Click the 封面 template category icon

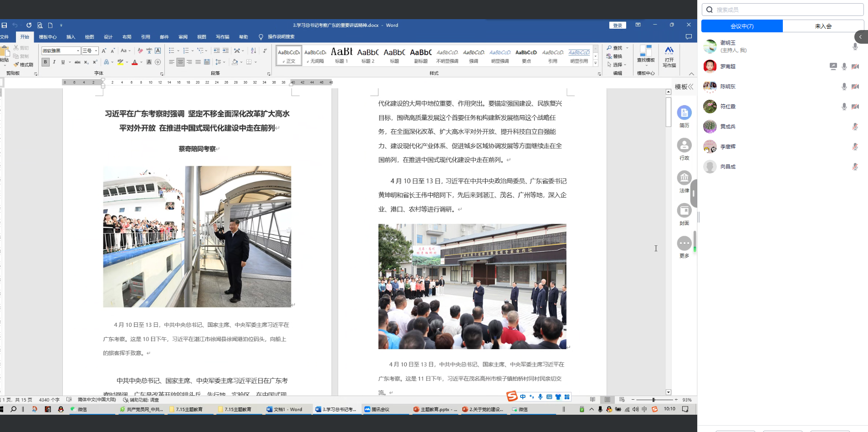click(684, 210)
